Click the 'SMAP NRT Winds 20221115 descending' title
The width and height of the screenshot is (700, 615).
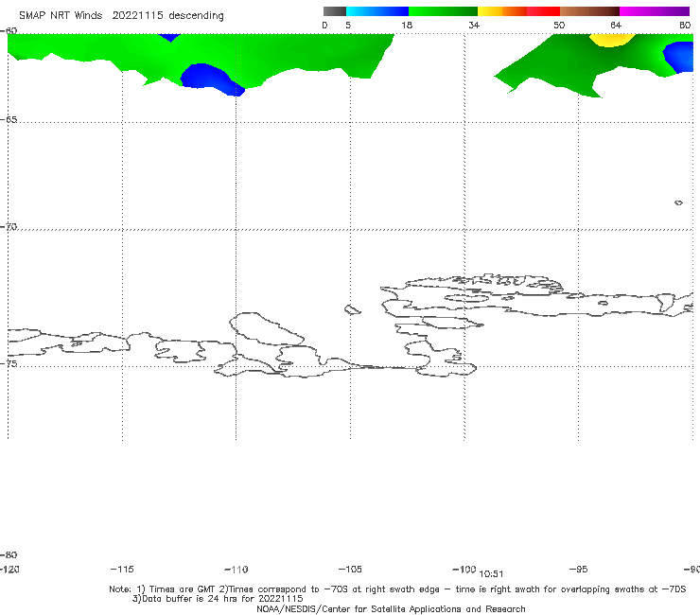point(121,16)
